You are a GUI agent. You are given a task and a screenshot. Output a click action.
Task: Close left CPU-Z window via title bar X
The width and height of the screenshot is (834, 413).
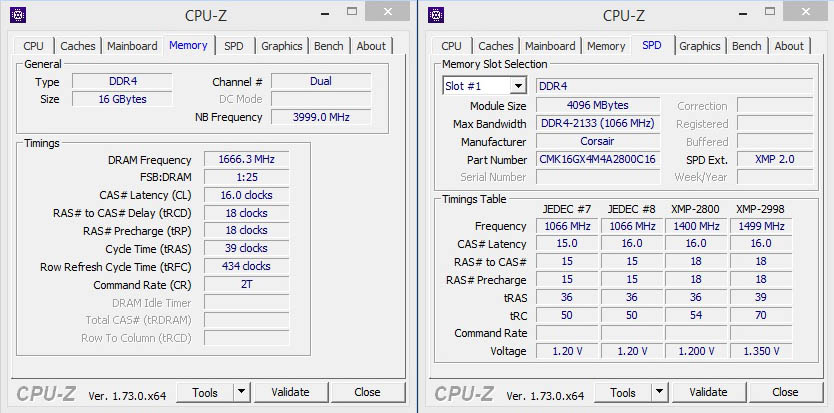387,12
